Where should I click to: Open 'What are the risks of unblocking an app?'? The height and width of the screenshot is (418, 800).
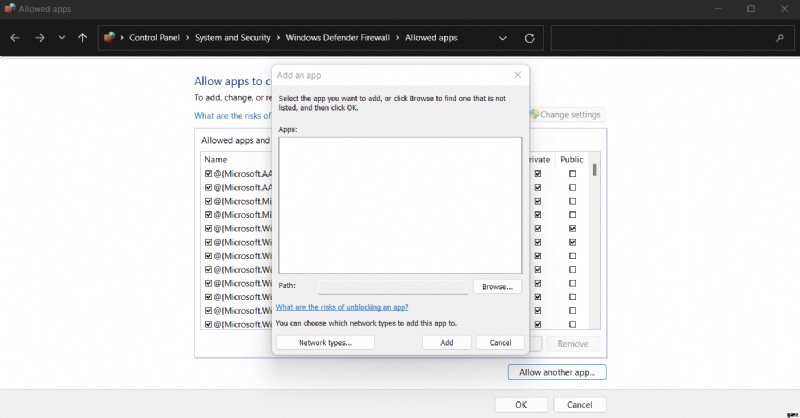342,307
